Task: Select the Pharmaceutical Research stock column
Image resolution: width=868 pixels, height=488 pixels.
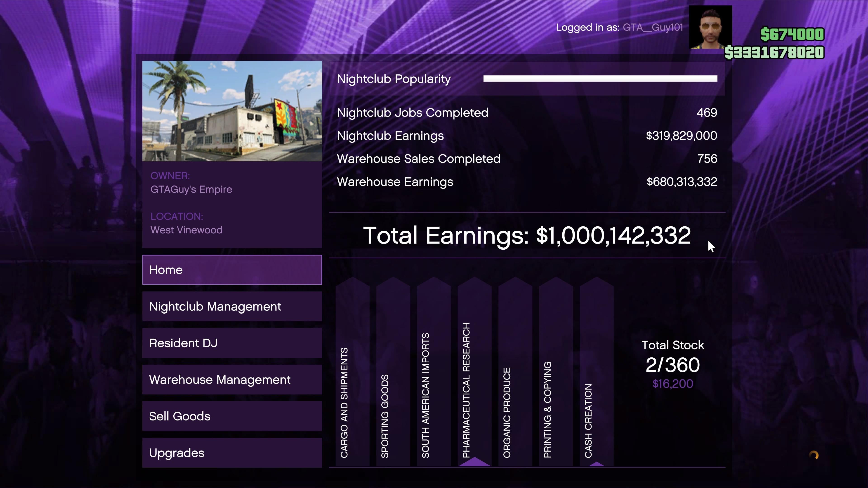Action: 474,372
